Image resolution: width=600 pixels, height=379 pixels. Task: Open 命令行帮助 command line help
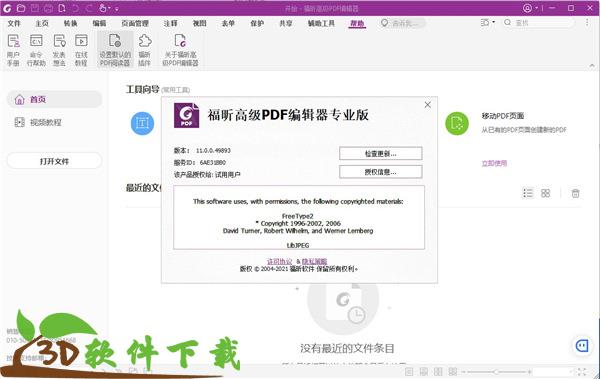(x=36, y=50)
